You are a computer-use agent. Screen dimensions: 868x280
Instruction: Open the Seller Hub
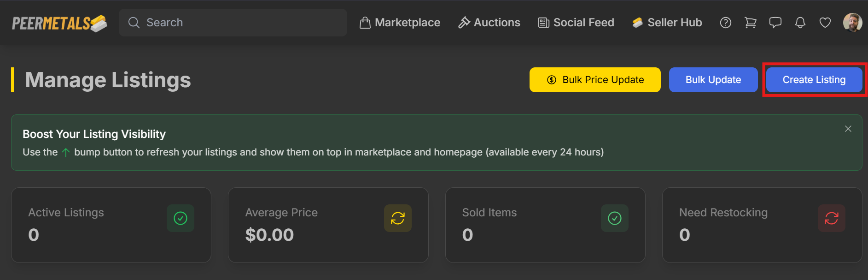(x=667, y=23)
